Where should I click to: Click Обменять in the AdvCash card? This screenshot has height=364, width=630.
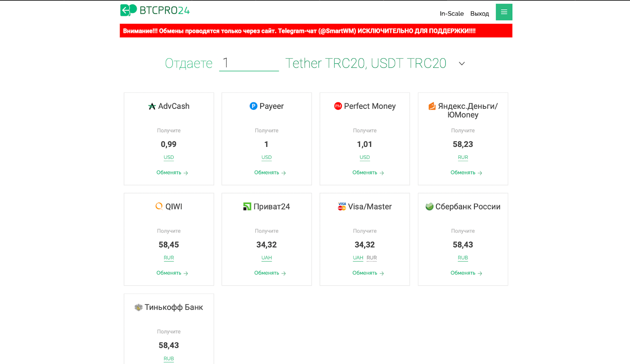[172, 173]
